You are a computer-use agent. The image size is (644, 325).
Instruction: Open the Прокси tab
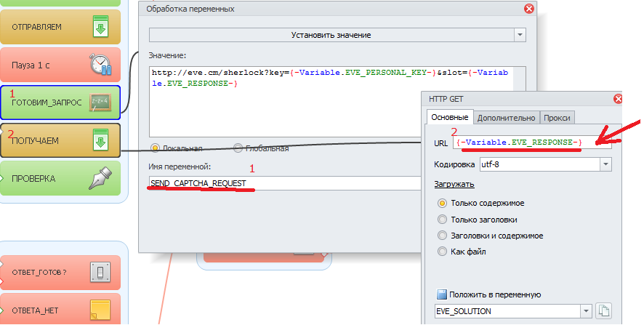[558, 118]
